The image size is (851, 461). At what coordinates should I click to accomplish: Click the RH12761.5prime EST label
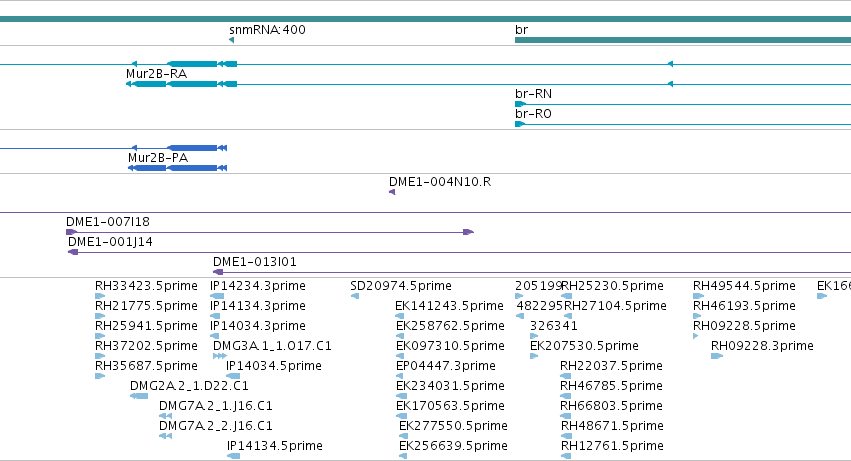coord(612,446)
